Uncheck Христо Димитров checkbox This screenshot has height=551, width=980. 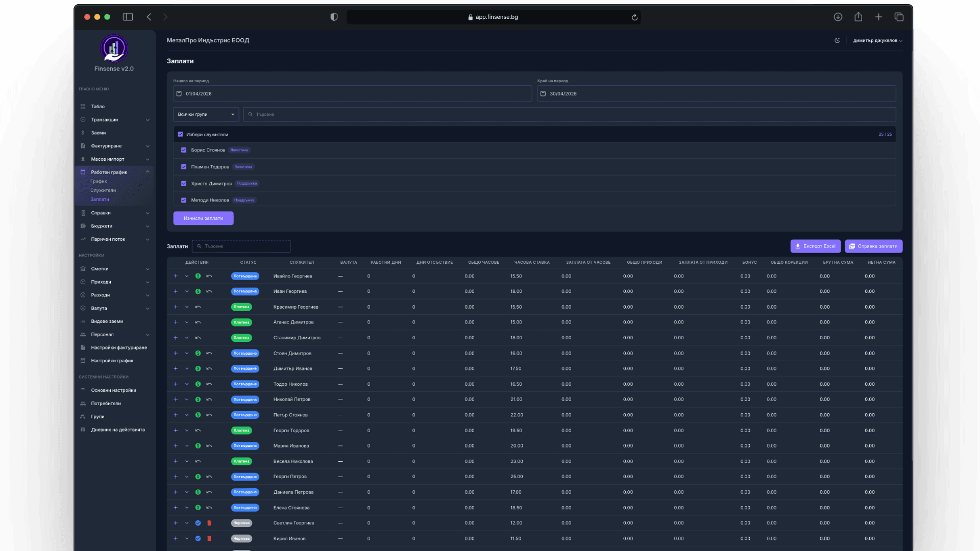[184, 184]
